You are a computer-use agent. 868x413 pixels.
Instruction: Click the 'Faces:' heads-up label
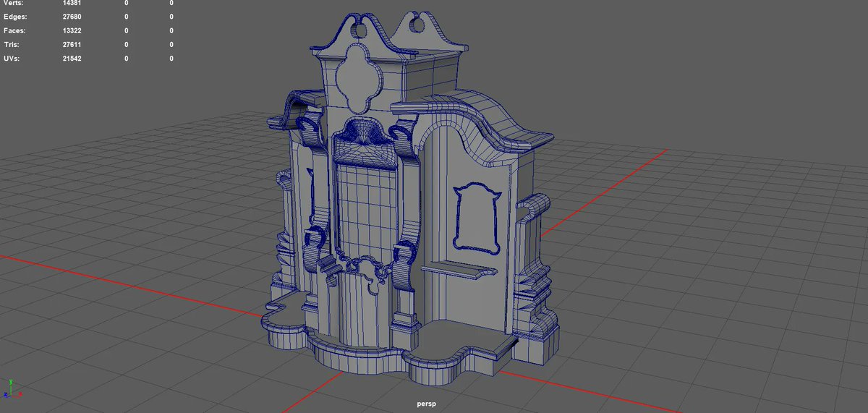pos(15,30)
